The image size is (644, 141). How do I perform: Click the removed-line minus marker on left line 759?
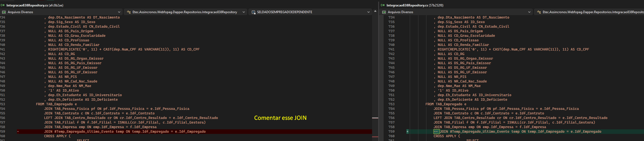pyautogui.click(x=18, y=132)
